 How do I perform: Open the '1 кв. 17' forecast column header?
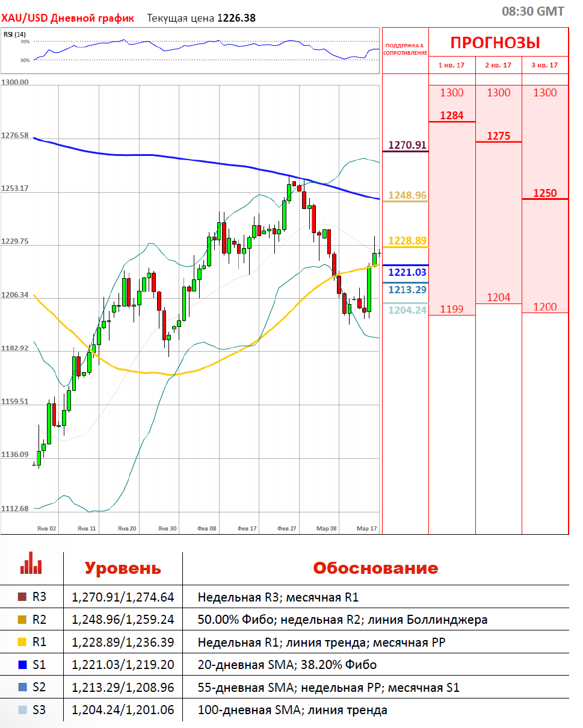click(x=451, y=65)
